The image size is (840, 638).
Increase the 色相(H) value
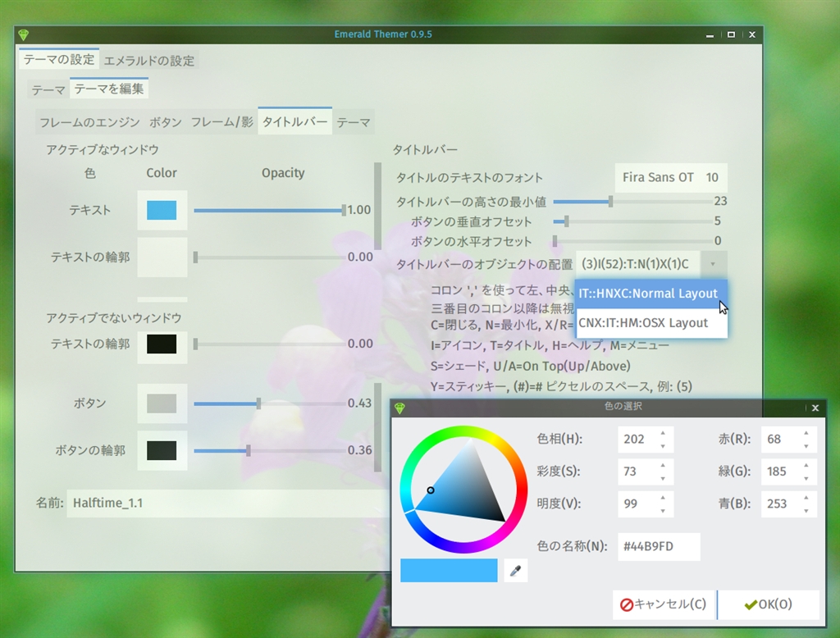click(663, 433)
